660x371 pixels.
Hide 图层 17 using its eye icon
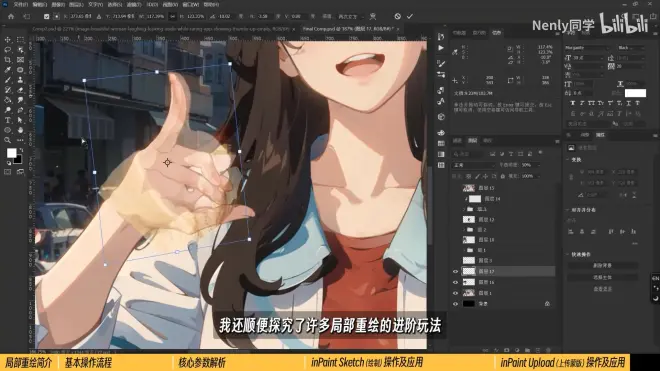tap(455, 272)
